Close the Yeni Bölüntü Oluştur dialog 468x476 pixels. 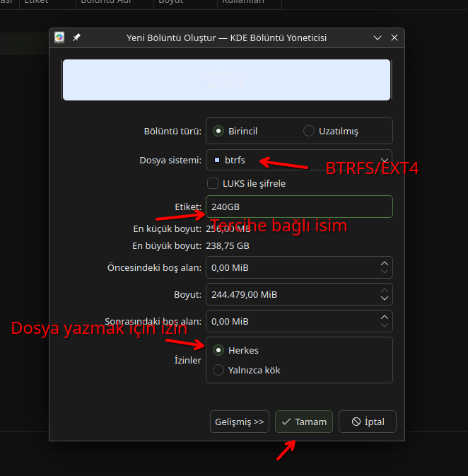[394, 37]
